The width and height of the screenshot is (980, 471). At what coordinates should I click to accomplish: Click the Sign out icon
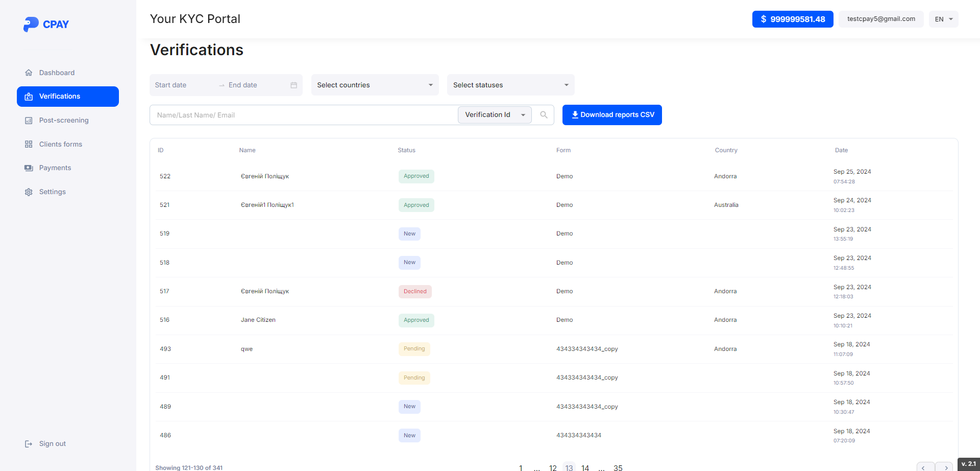coord(29,444)
